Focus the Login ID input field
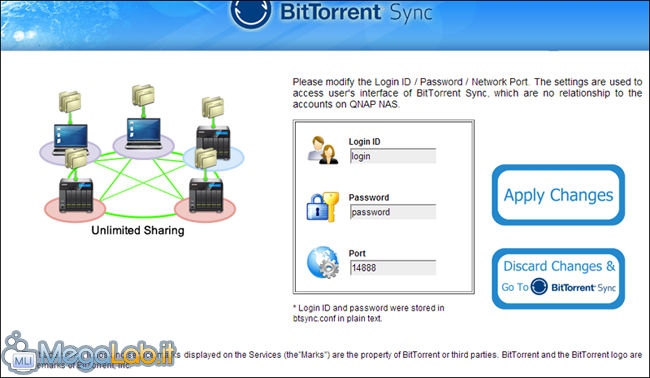The width and height of the screenshot is (650, 378). (393, 156)
